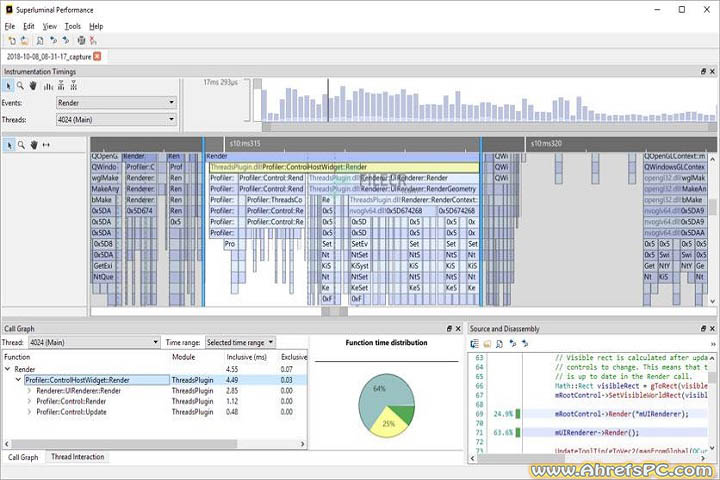Open the Thread dropdown in Call Graph
The width and height of the screenshot is (720, 480).
[x=94, y=342]
